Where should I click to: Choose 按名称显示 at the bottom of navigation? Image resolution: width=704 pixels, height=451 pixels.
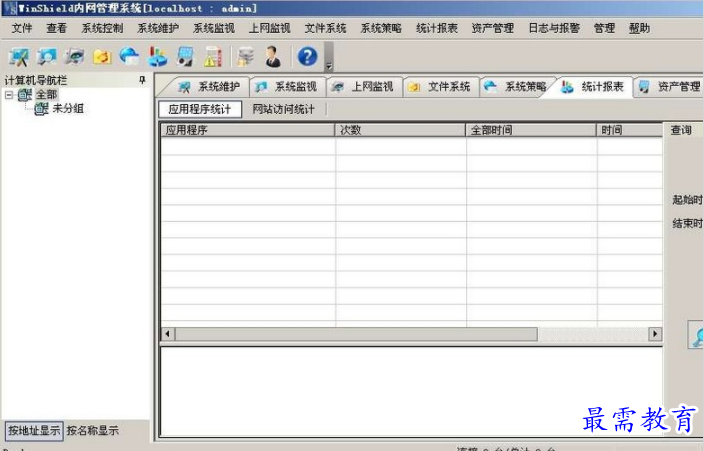pyautogui.click(x=93, y=430)
